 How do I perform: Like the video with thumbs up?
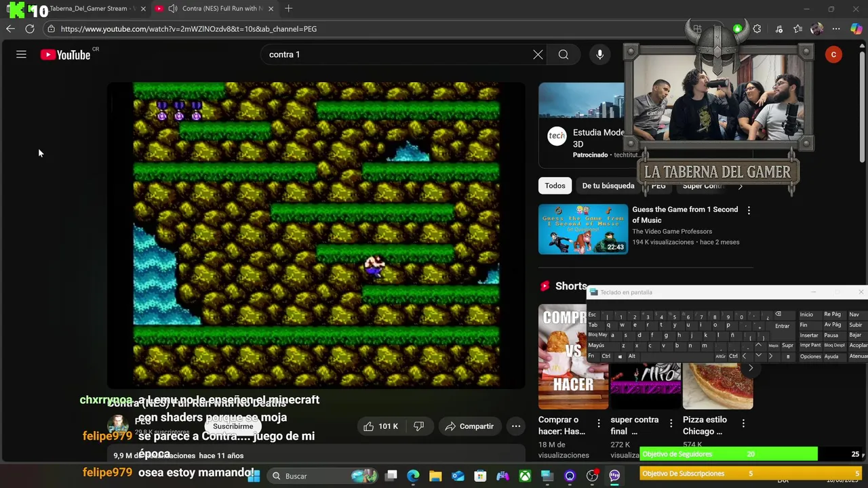pyautogui.click(x=380, y=426)
